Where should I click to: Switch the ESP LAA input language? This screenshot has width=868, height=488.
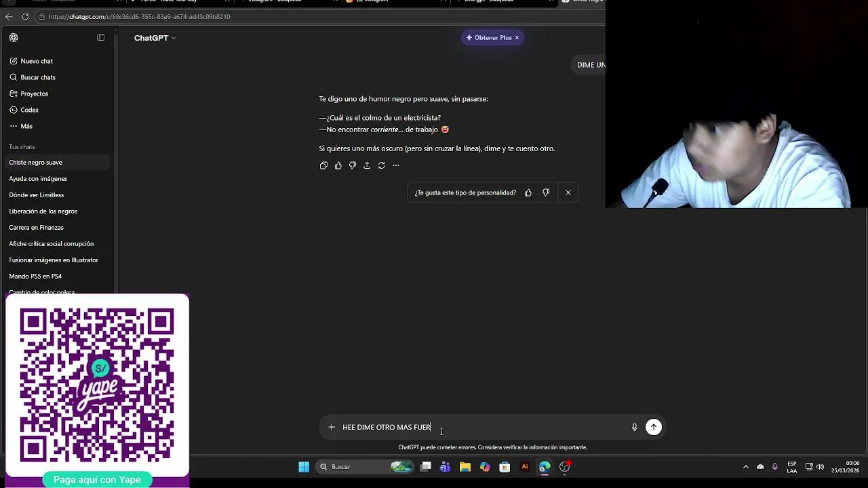[792, 467]
